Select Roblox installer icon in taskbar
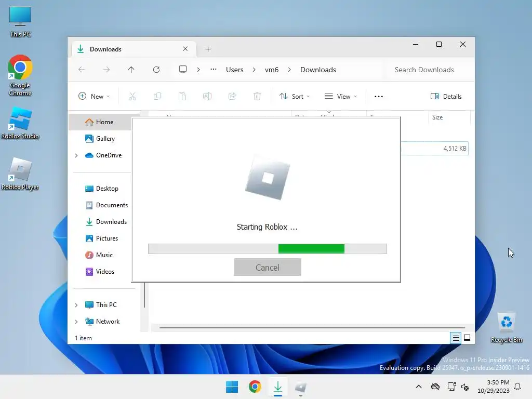The width and height of the screenshot is (532, 399). pyautogui.click(x=301, y=387)
